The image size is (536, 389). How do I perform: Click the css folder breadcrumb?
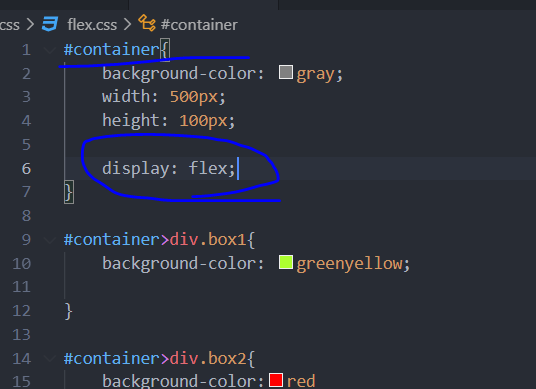click(x=10, y=25)
